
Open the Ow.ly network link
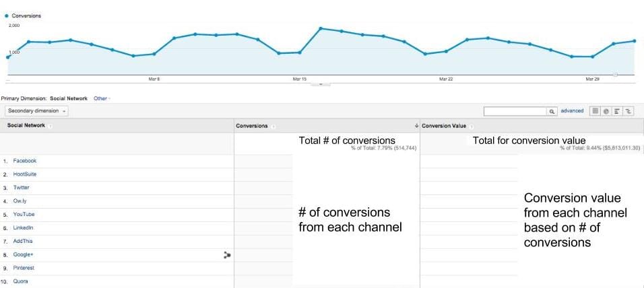click(x=20, y=201)
